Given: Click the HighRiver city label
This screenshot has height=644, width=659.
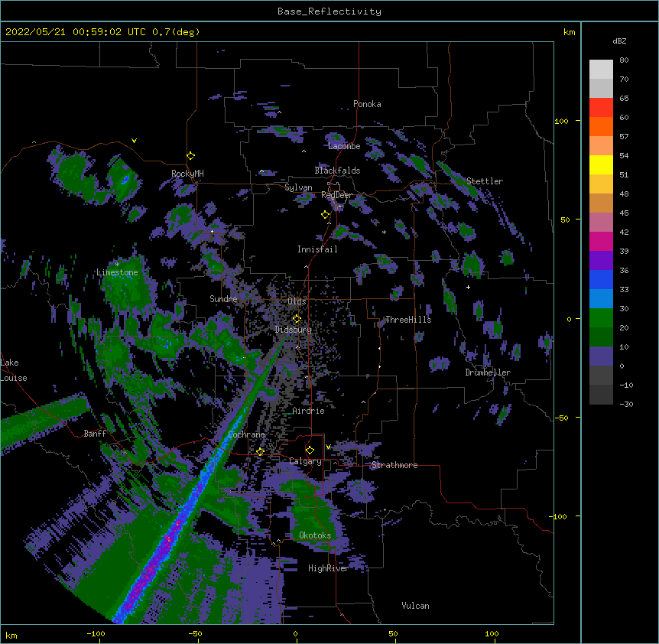Looking at the screenshot, I should [328, 568].
